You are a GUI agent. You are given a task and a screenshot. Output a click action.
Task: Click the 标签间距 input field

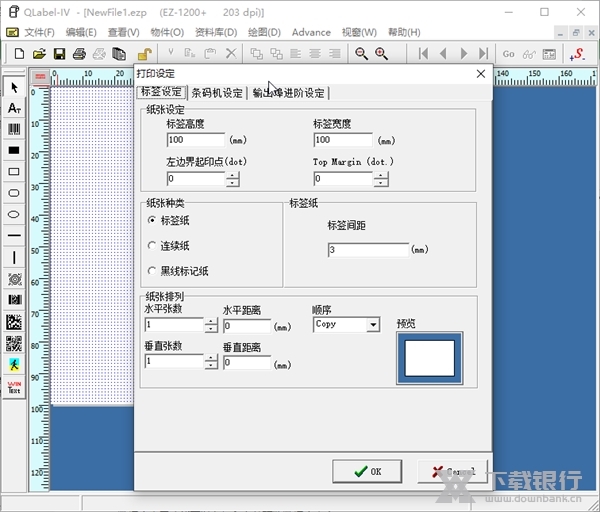[367, 250]
